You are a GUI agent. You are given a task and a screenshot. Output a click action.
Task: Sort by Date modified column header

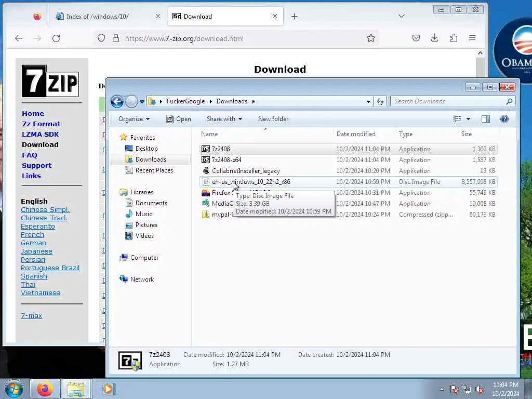[x=364, y=134]
